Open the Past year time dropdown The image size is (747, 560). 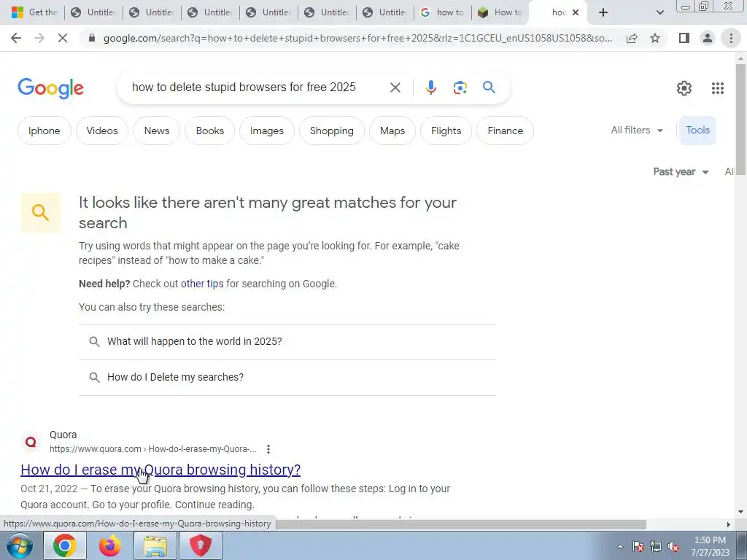pyautogui.click(x=681, y=172)
